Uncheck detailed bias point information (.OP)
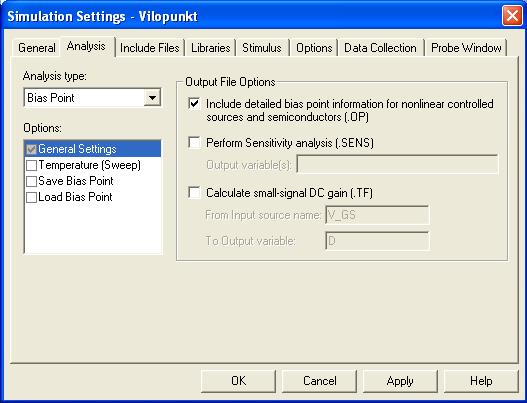Screen dimensions: 527x403 pos(194,104)
